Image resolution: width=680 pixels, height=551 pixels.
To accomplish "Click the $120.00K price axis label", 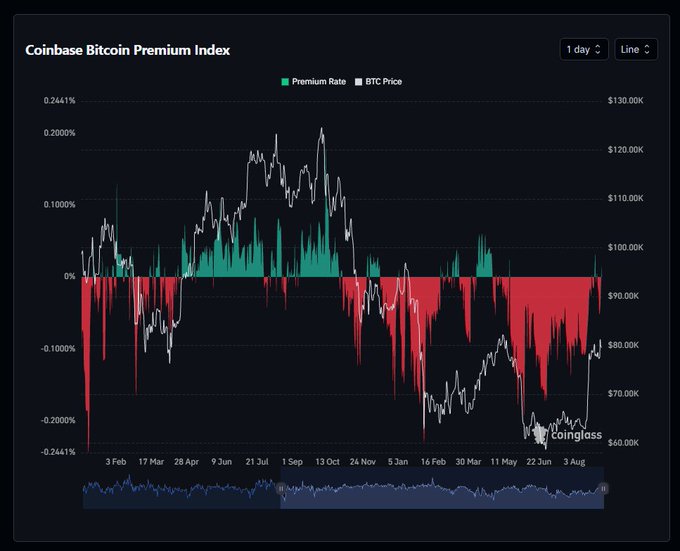I will (x=625, y=150).
